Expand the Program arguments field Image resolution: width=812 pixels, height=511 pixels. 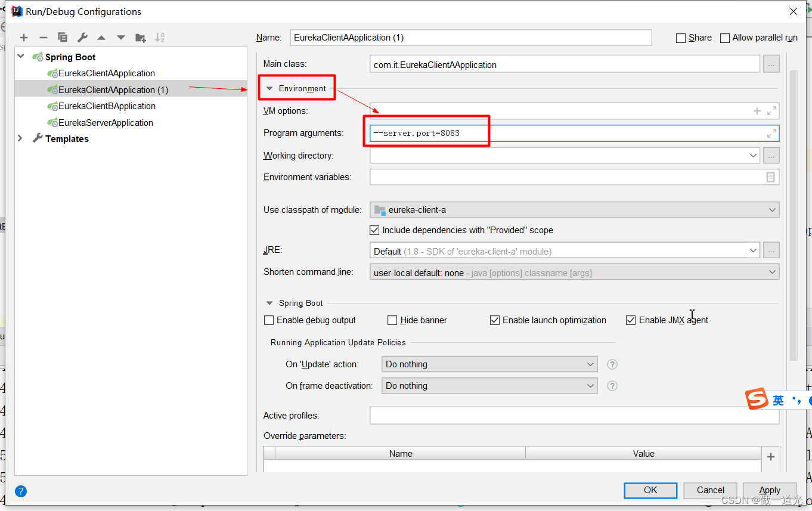coord(771,133)
